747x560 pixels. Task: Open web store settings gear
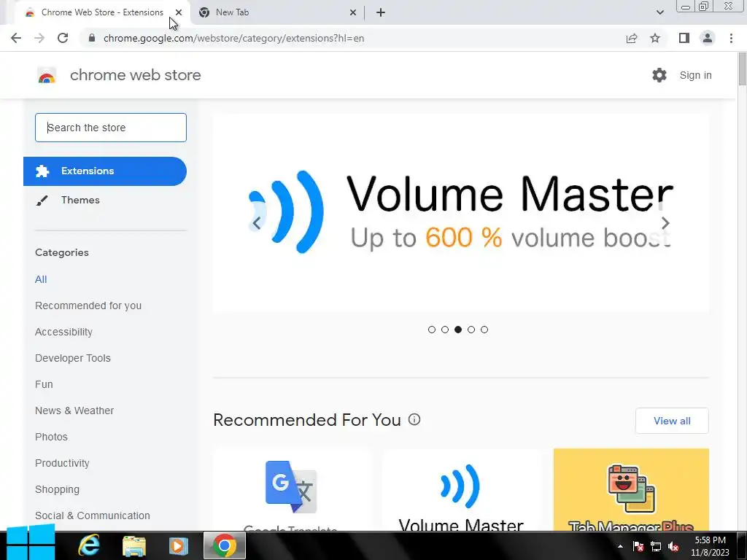click(659, 75)
